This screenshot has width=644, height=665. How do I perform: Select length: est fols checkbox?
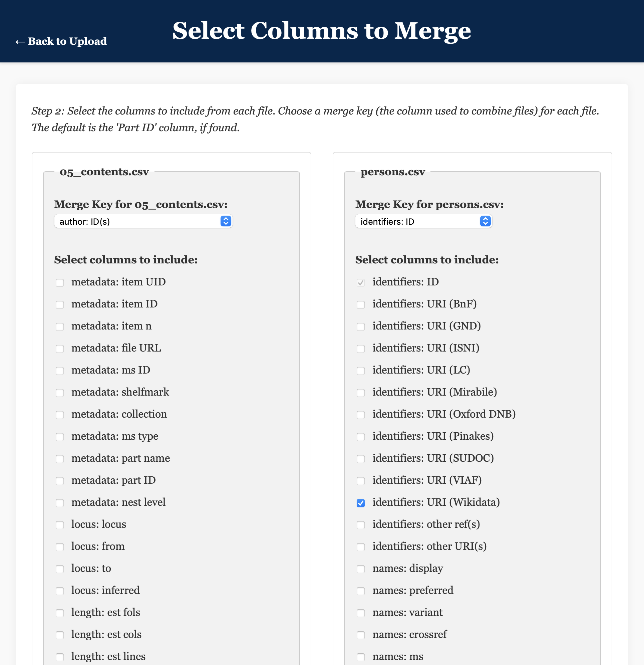(x=60, y=613)
